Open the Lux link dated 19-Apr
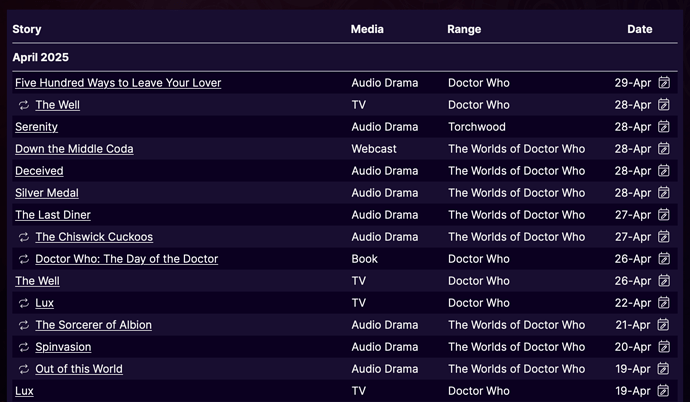The width and height of the screenshot is (690, 402). (x=24, y=391)
